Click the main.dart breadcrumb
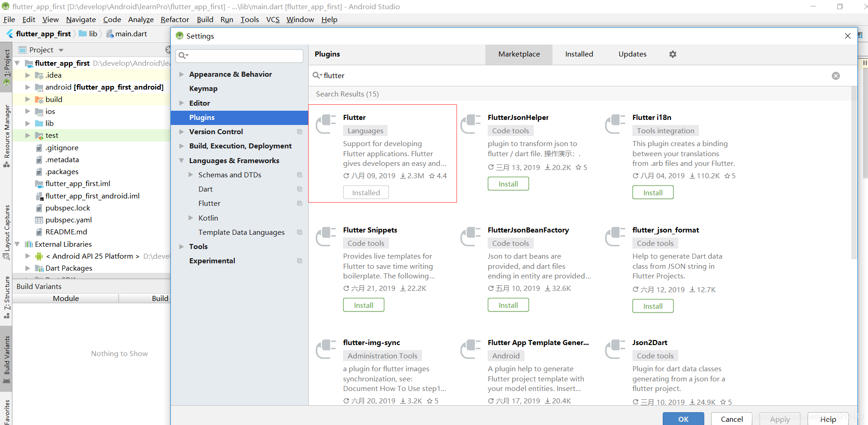This screenshot has width=868, height=425. (x=127, y=34)
